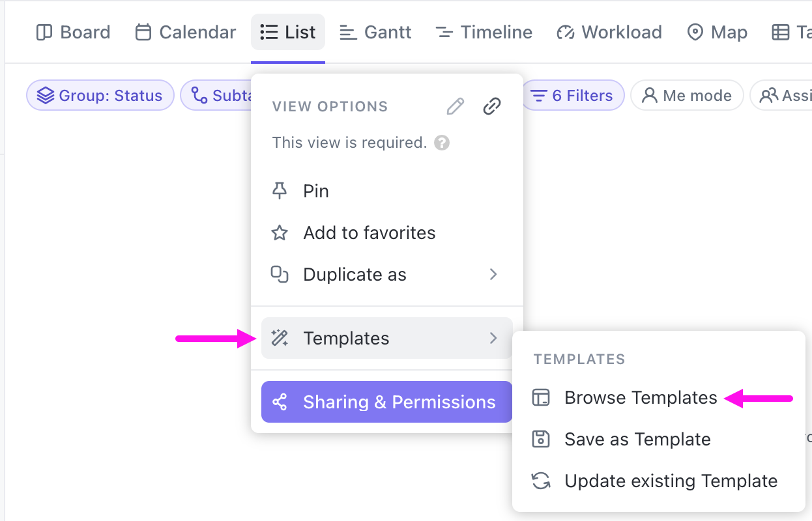Click the refresh icon for Update existing Template

click(x=541, y=481)
